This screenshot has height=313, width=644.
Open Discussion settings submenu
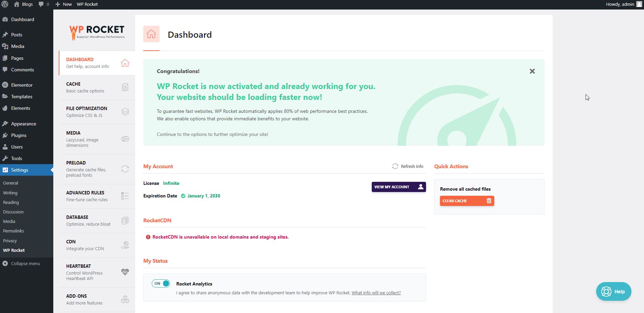(x=13, y=212)
